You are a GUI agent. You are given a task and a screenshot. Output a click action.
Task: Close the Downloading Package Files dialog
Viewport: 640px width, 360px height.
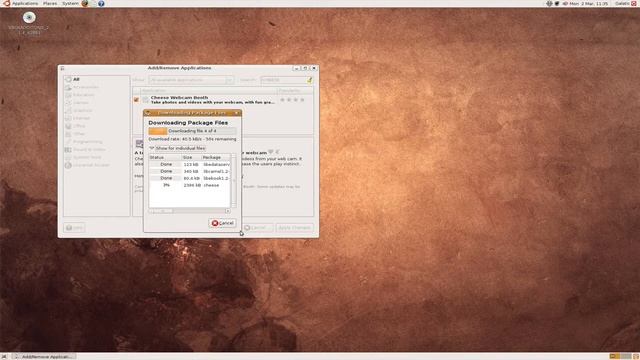click(237, 113)
